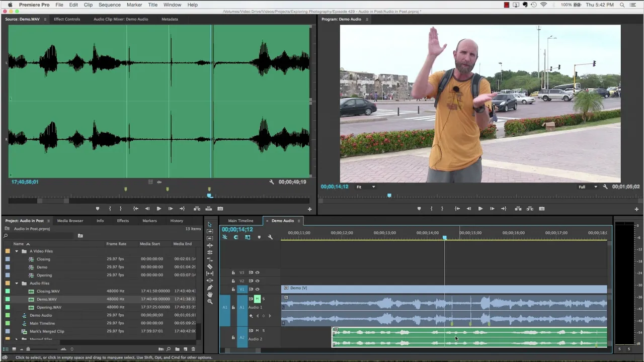Collapse the A Video Files bin
The image size is (644, 362).
coord(17,251)
